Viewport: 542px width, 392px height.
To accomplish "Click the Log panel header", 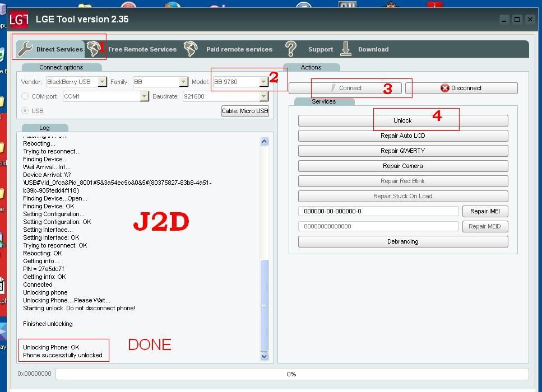I will [x=45, y=128].
